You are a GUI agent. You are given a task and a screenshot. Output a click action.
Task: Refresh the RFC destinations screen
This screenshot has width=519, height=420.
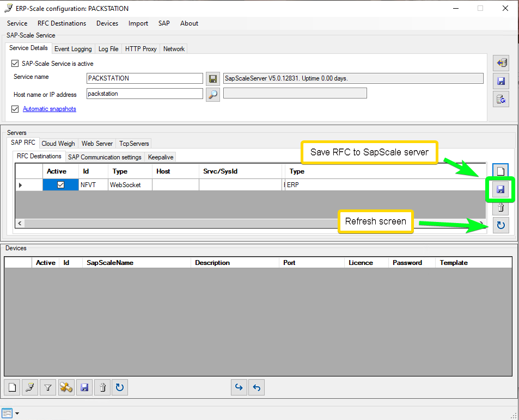click(500, 225)
